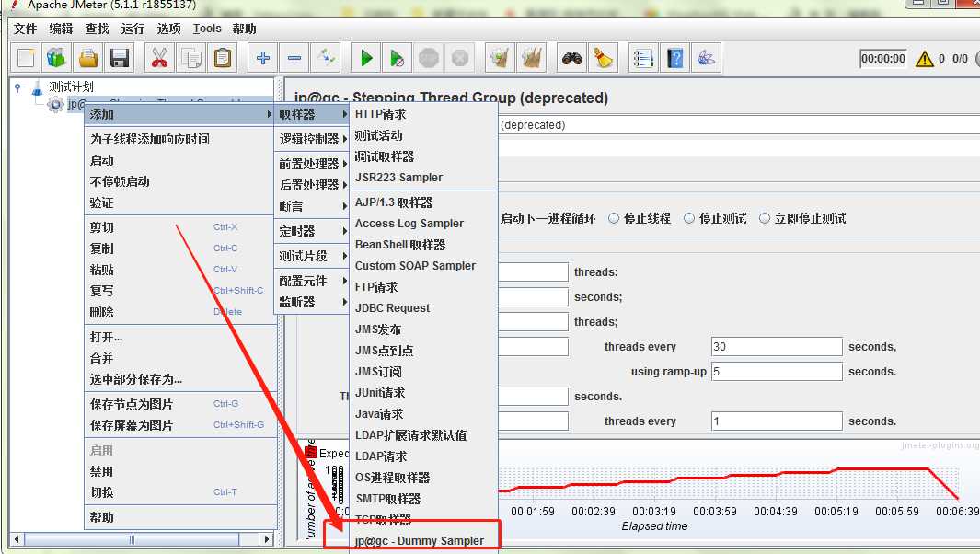Screen dimensions: 980x554
Task: Expand the 断言 submenu
Action: [312, 206]
